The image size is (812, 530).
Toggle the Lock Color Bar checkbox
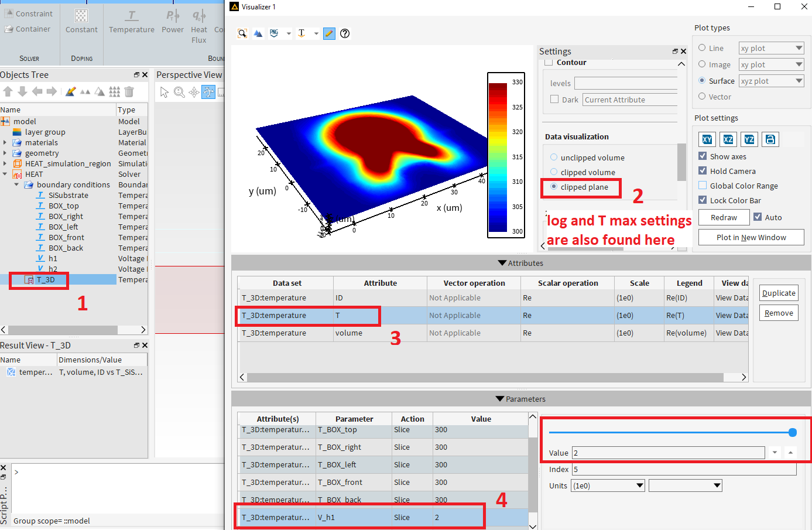click(x=703, y=200)
